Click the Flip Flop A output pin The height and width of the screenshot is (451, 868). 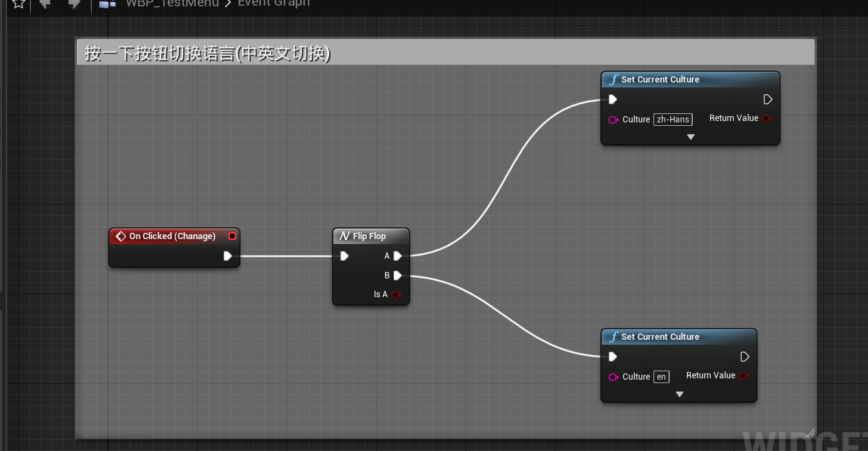tap(398, 256)
